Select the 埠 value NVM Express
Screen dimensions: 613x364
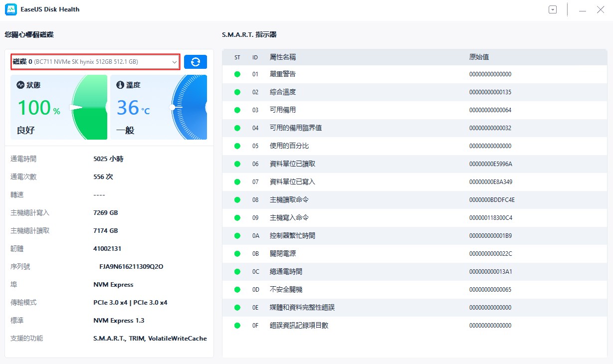click(113, 285)
